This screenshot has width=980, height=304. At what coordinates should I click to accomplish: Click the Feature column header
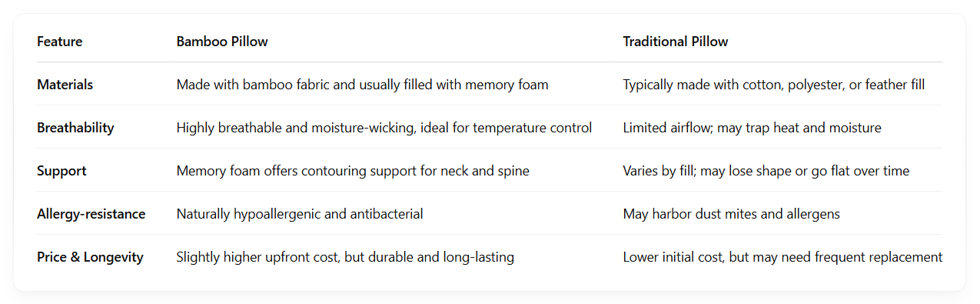click(59, 42)
